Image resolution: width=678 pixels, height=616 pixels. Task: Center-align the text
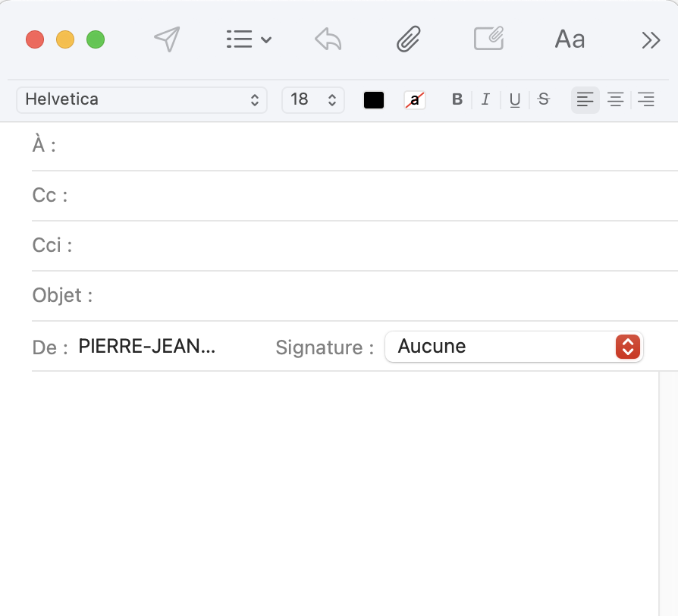(x=615, y=99)
